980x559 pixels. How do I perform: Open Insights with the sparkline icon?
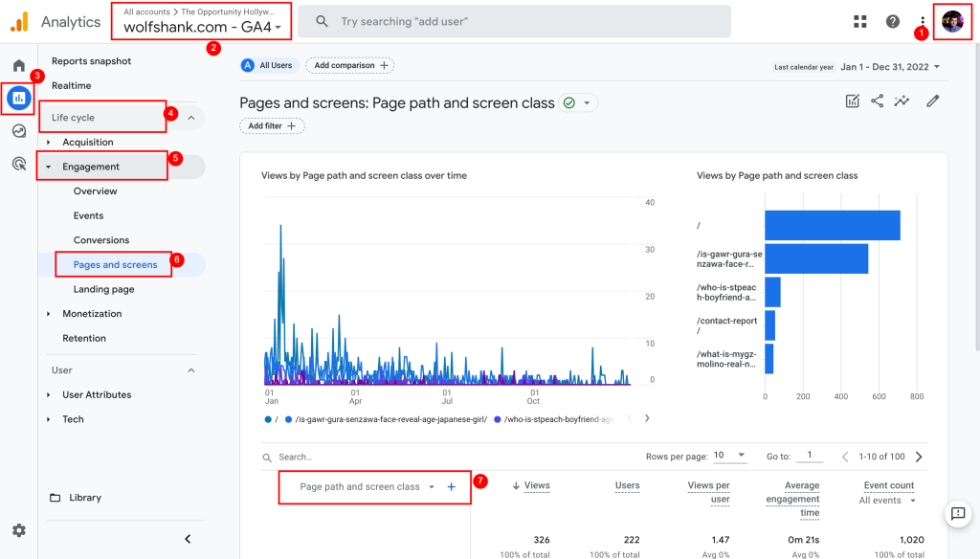click(x=902, y=100)
